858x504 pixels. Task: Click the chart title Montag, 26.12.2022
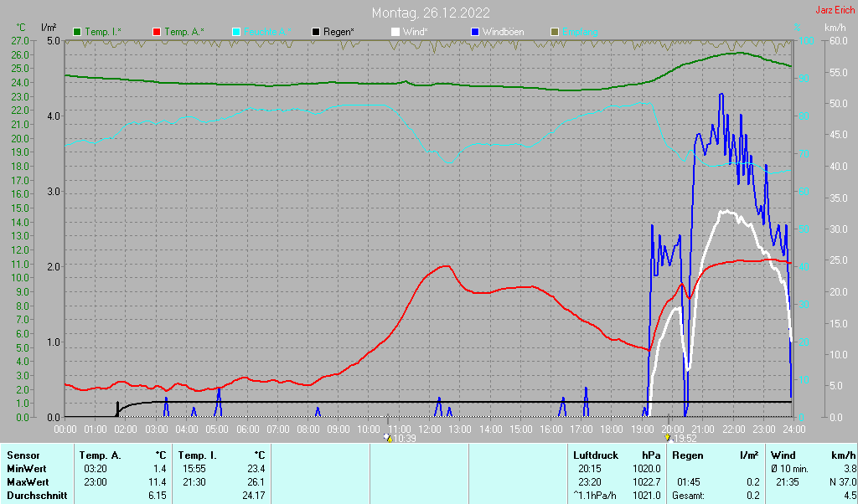pyautogui.click(x=432, y=13)
